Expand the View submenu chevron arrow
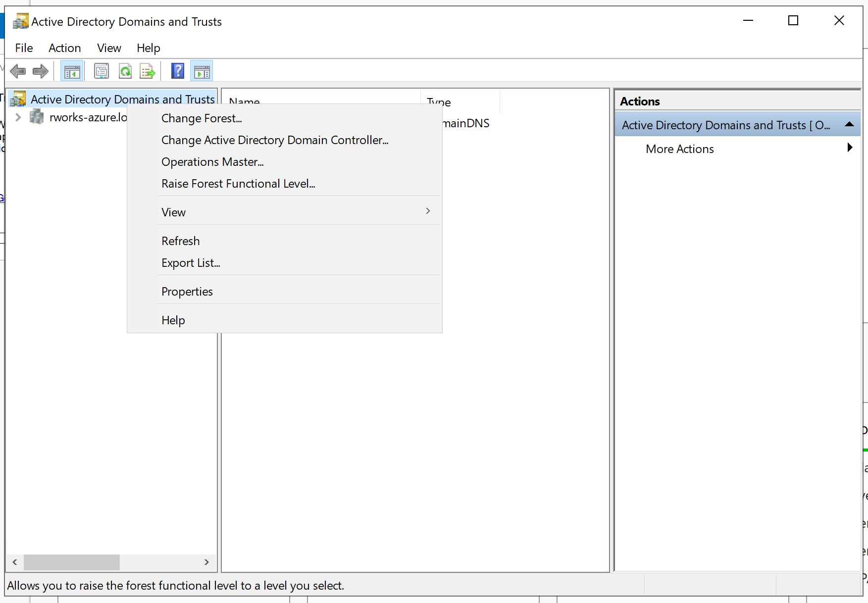The image size is (868, 603). (x=428, y=211)
